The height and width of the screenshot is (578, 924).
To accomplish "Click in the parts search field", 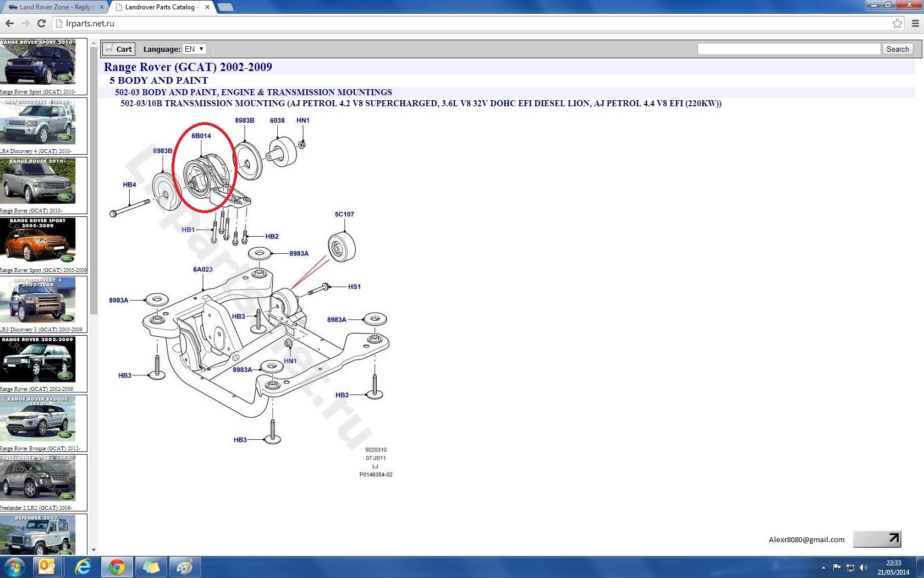I will (x=789, y=49).
